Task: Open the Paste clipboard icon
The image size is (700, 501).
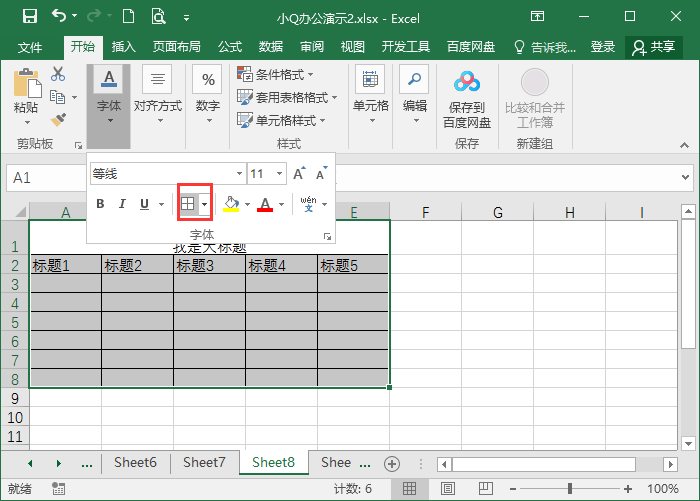Action: [26, 84]
